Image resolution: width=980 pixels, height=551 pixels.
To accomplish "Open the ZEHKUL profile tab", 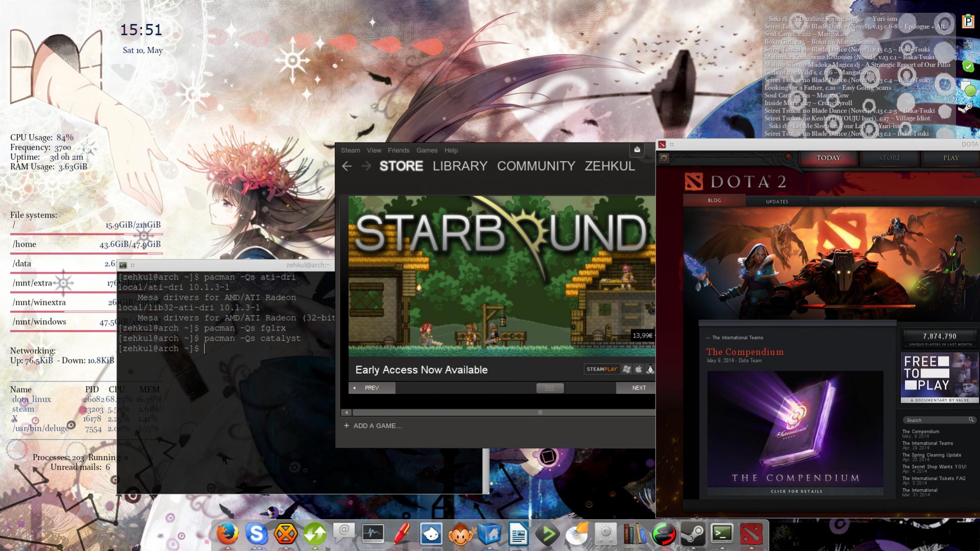I will pyautogui.click(x=610, y=166).
